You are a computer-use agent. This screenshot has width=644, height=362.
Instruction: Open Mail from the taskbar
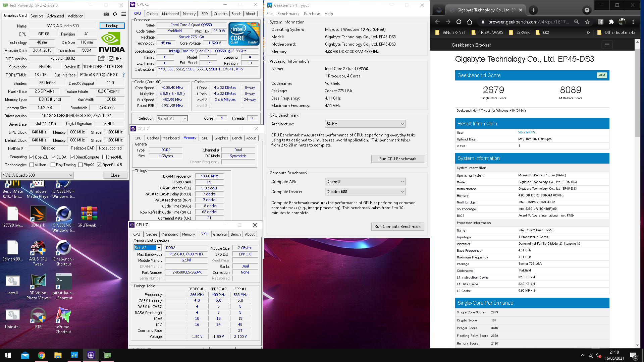click(x=25, y=355)
